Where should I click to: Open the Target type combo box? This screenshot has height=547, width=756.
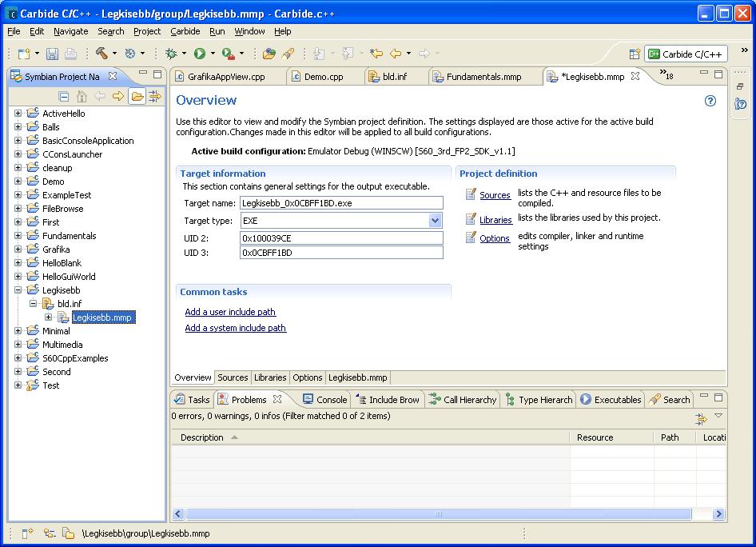click(341, 221)
